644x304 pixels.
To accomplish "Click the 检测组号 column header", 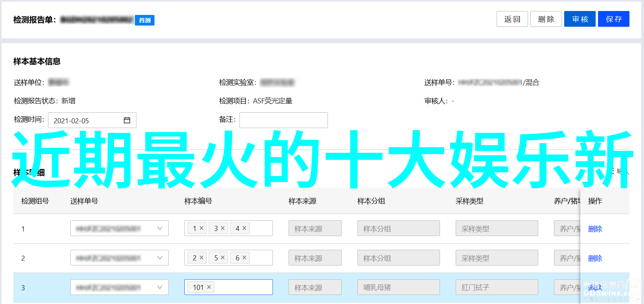I will point(35,201).
